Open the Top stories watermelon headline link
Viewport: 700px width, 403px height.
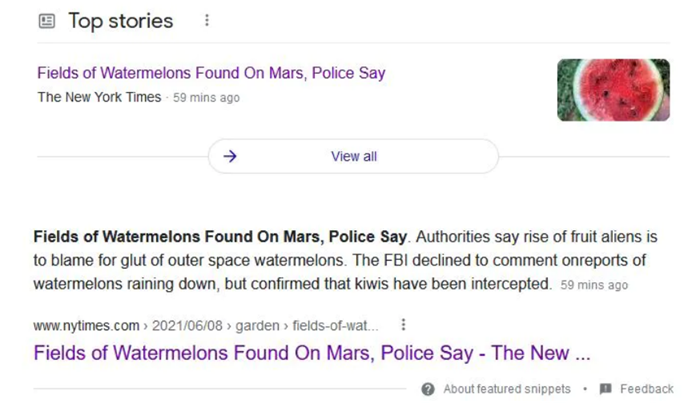point(211,73)
